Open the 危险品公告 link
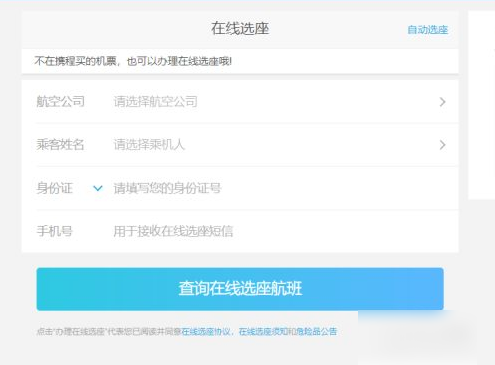Image resolution: width=495 pixels, height=365 pixels. click(316, 332)
